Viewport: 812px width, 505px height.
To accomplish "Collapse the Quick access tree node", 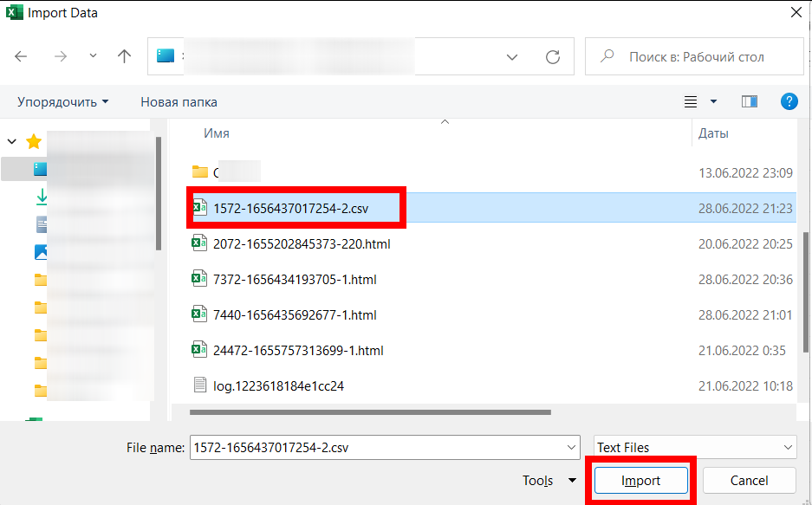I will [x=12, y=141].
